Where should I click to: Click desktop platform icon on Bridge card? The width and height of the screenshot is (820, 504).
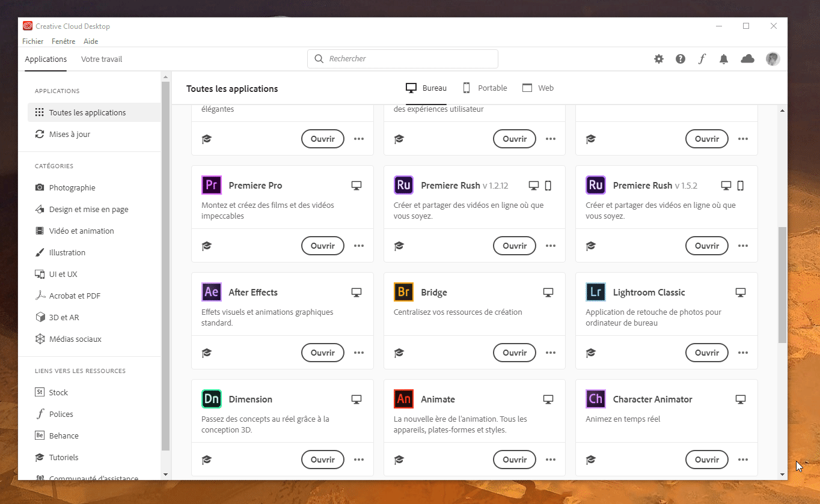pos(548,293)
